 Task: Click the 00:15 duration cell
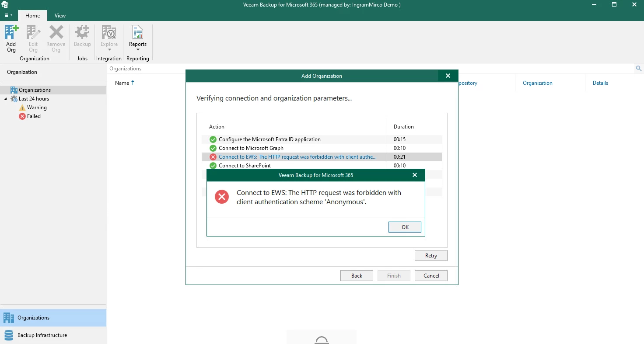pos(399,139)
